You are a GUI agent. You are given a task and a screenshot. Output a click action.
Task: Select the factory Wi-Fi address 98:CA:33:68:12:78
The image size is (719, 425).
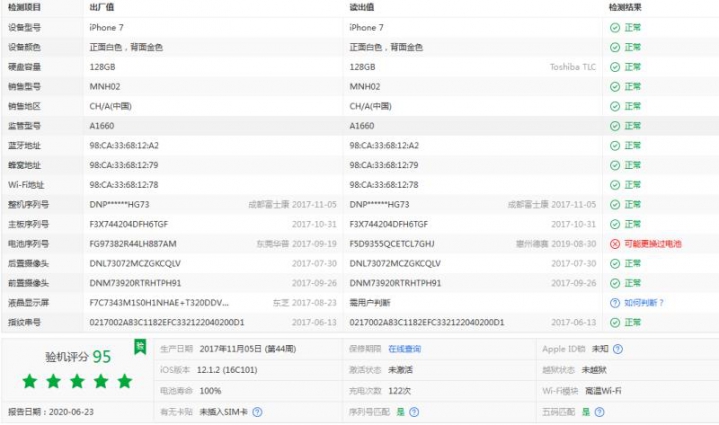pos(124,185)
